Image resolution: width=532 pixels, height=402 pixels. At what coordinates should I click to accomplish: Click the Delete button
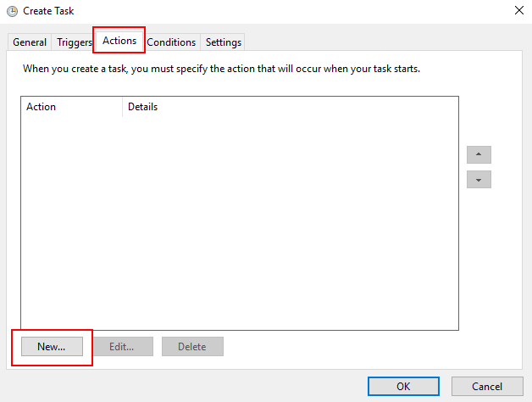(x=191, y=346)
